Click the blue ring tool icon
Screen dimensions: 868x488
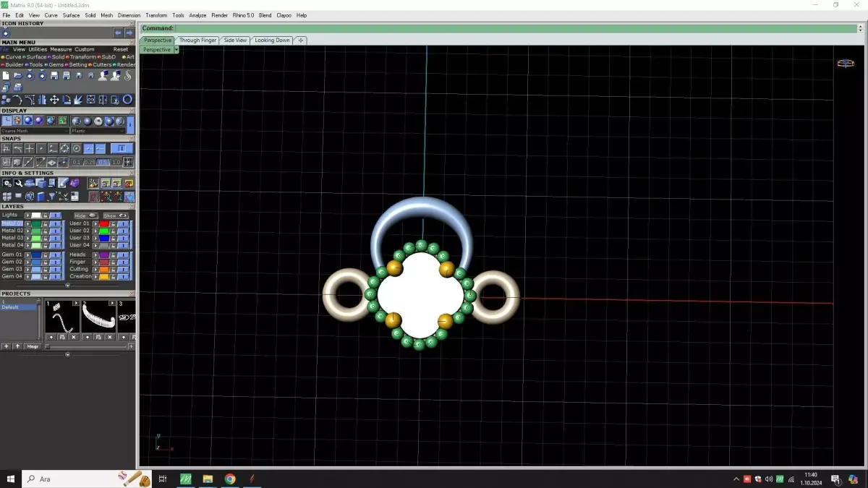tap(127, 99)
